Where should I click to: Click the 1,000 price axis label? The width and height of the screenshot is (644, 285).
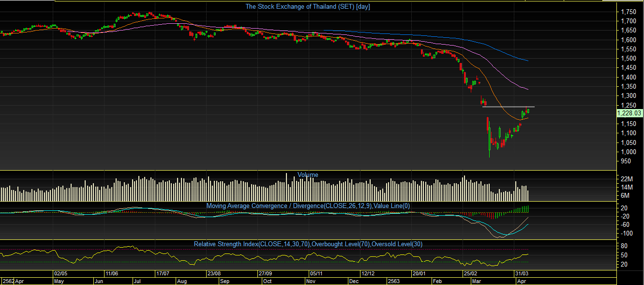[628, 152]
